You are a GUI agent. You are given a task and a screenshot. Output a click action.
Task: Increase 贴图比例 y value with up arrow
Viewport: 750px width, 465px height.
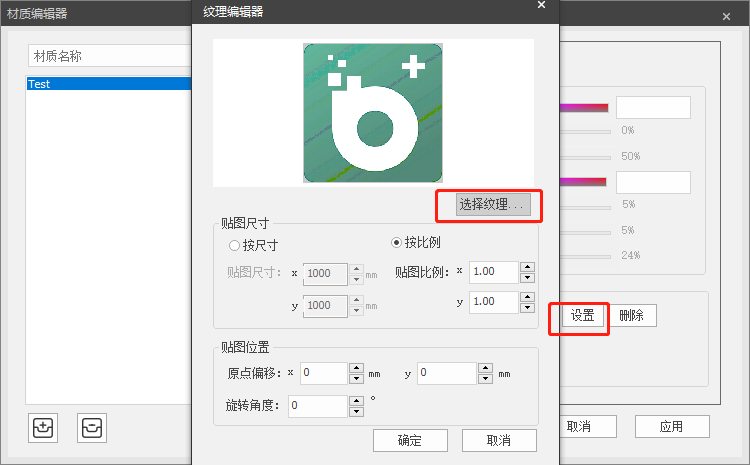[x=527, y=297]
